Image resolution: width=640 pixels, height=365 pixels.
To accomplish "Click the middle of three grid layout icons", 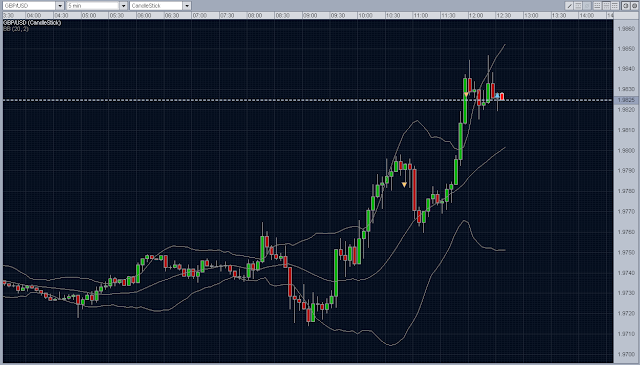I will [607, 6].
